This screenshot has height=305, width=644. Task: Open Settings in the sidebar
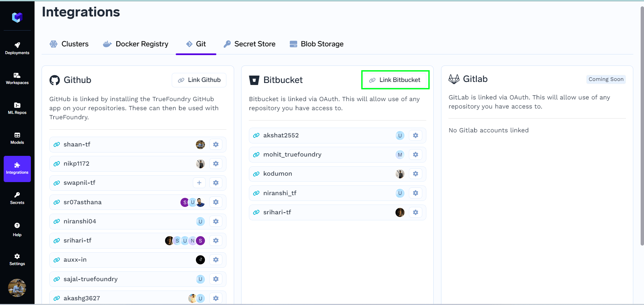click(17, 260)
